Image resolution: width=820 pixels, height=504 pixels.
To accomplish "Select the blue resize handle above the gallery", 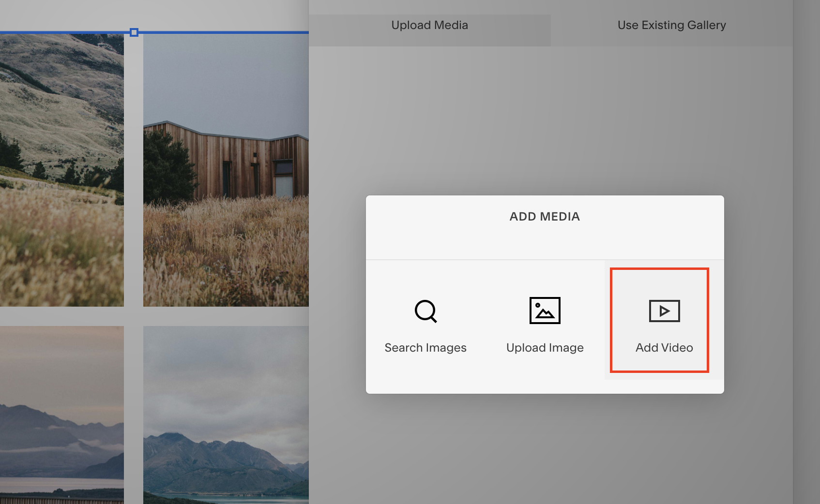I will click(134, 32).
